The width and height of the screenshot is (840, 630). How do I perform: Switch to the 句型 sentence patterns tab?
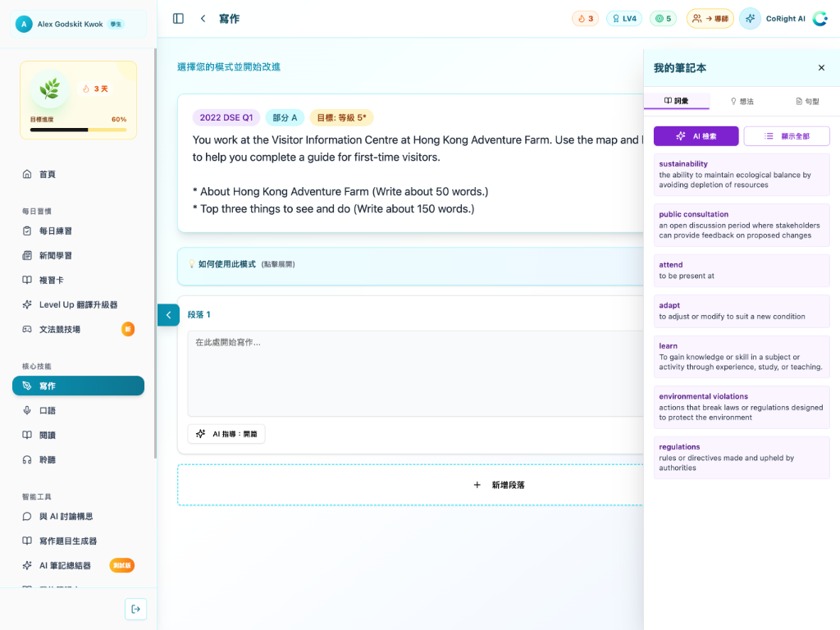807,101
